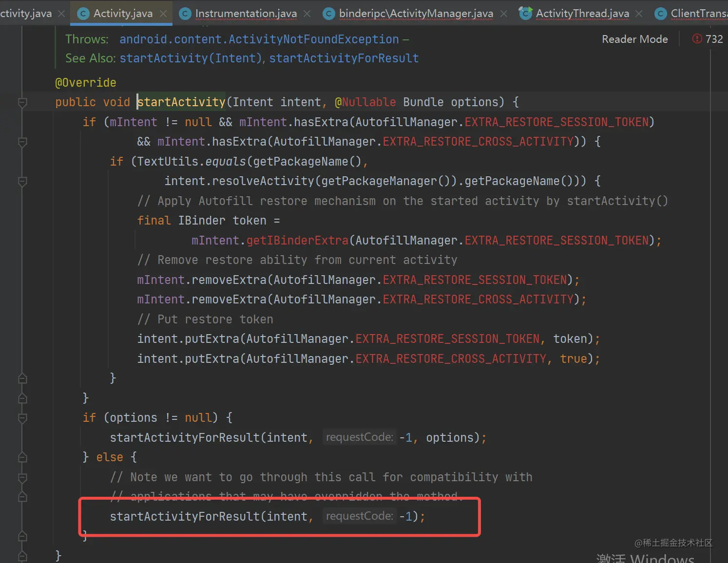Click the class icon on ActivityManager.java tab

[329, 14]
